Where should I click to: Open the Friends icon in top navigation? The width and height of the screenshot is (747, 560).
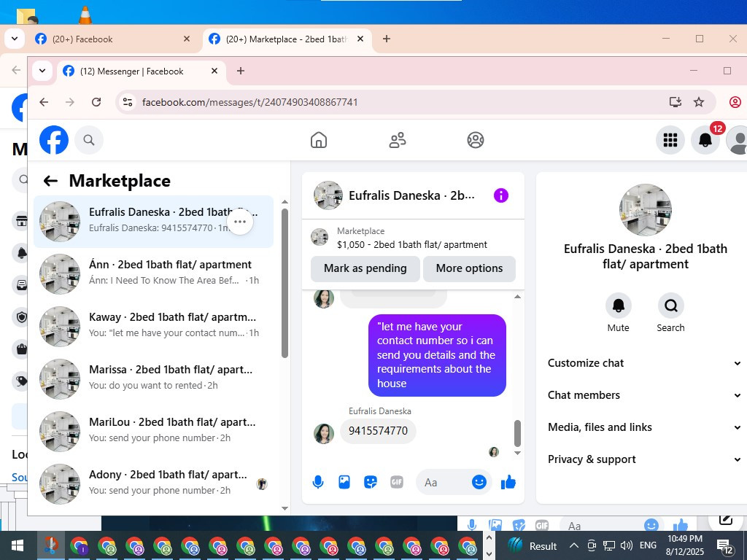click(x=398, y=140)
